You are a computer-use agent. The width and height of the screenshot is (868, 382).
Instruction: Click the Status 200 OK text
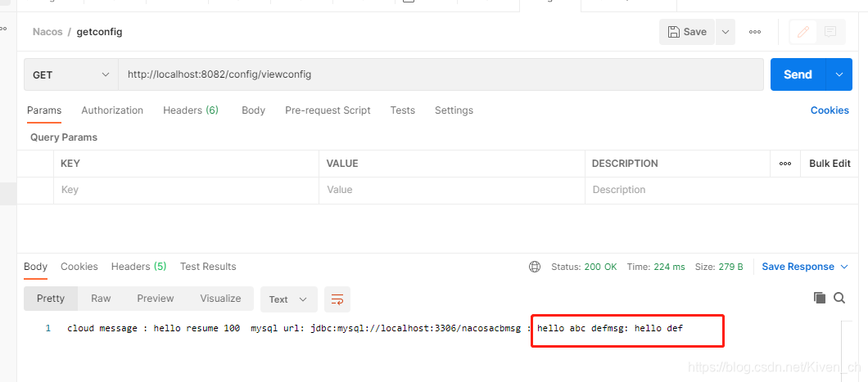tap(584, 267)
